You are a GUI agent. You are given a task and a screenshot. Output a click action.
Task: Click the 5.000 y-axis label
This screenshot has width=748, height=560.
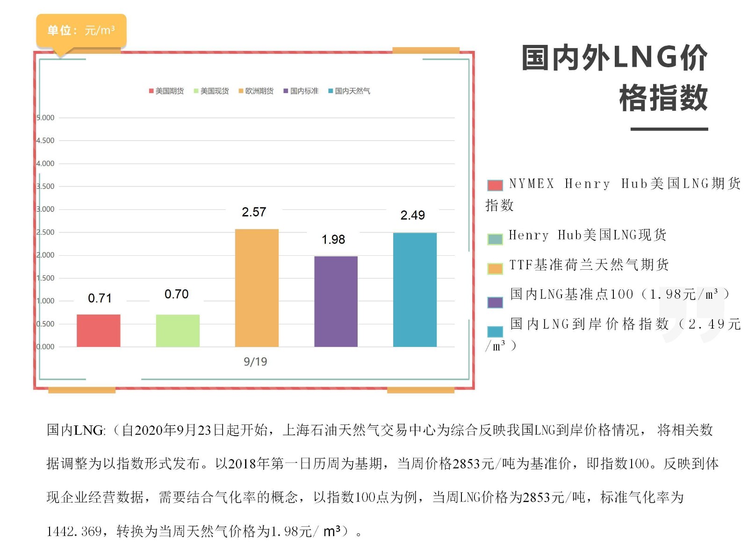[45, 118]
